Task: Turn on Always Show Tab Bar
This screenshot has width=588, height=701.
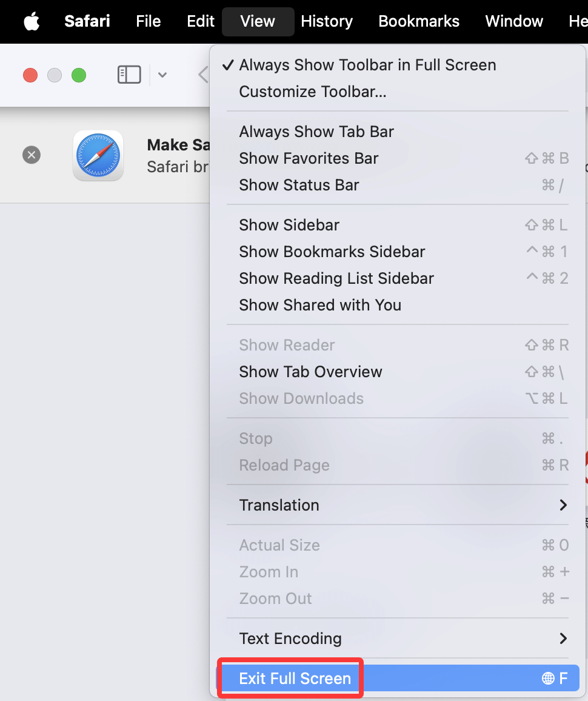Action: 316,131
